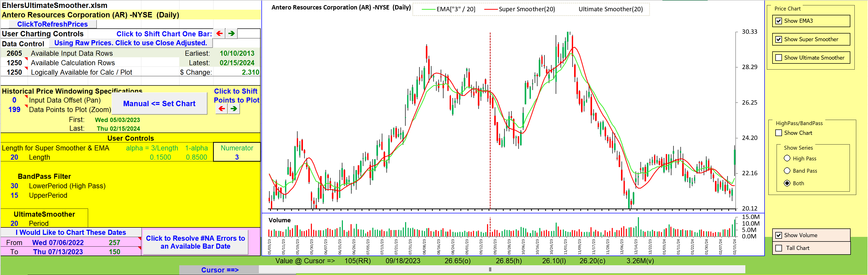Select the High Pass radio option
This screenshot has height=275, width=868.
[787, 158]
